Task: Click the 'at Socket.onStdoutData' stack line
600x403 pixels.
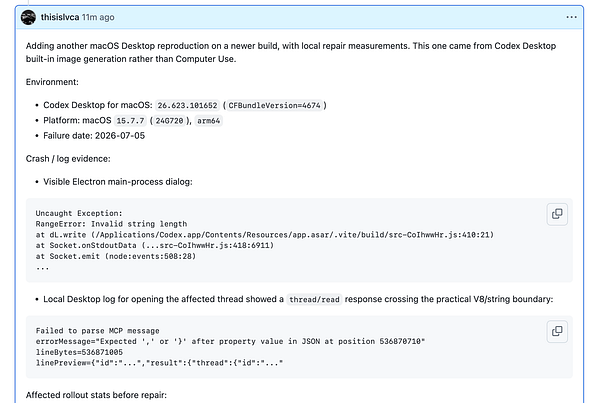Action: pos(155,245)
